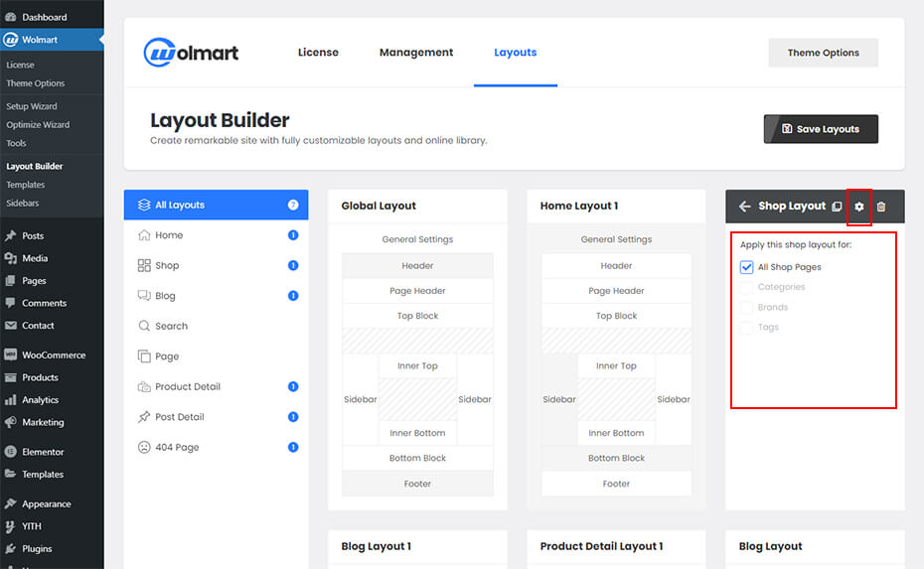The height and width of the screenshot is (569, 924).
Task: Check the Tags option
Action: pos(747,327)
